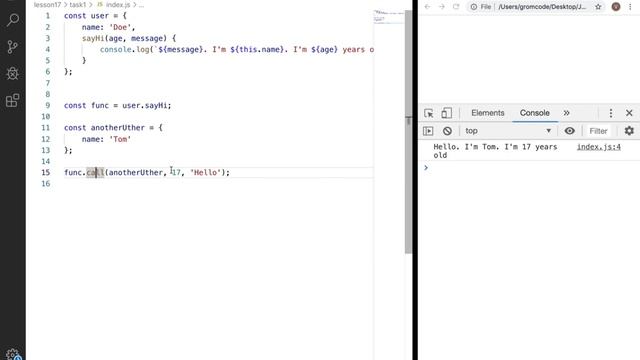640x360 pixels.
Task: Click the browser Forward arrow
Action: coord(442,7)
